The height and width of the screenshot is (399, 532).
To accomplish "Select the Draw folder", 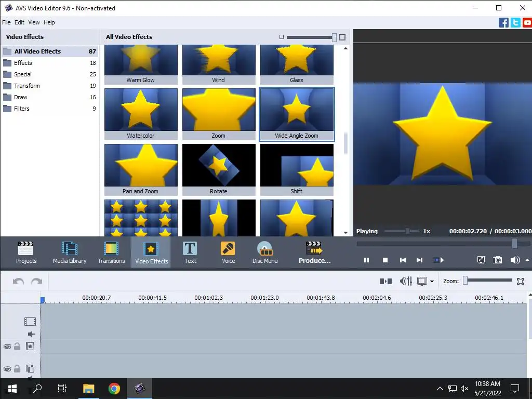I will tap(49, 97).
